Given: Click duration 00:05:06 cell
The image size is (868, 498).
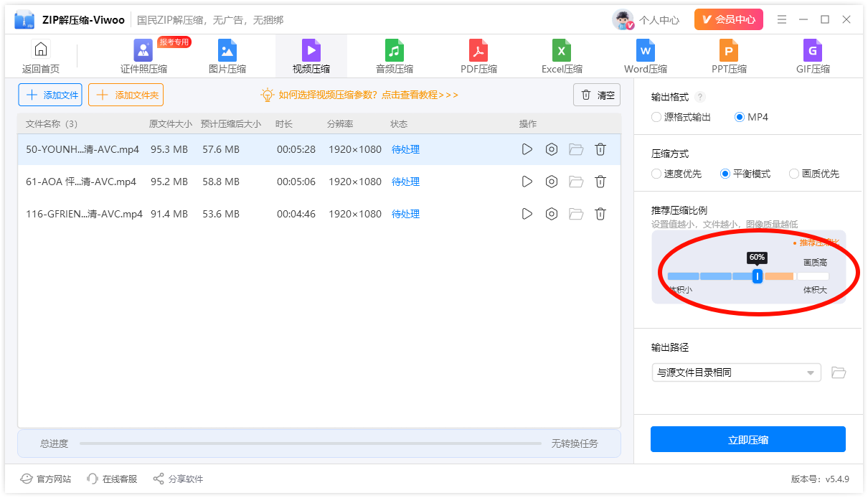Looking at the screenshot, I should 296,182.
